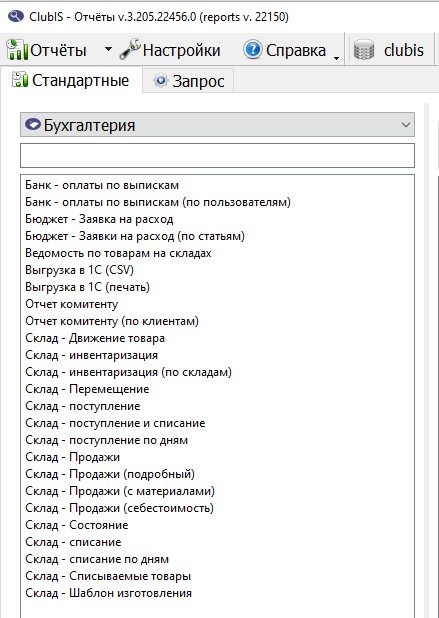This screenshot has width=439, height=618.
Task: Click the chart icon on the Стандартные tab
Action: 20,80
